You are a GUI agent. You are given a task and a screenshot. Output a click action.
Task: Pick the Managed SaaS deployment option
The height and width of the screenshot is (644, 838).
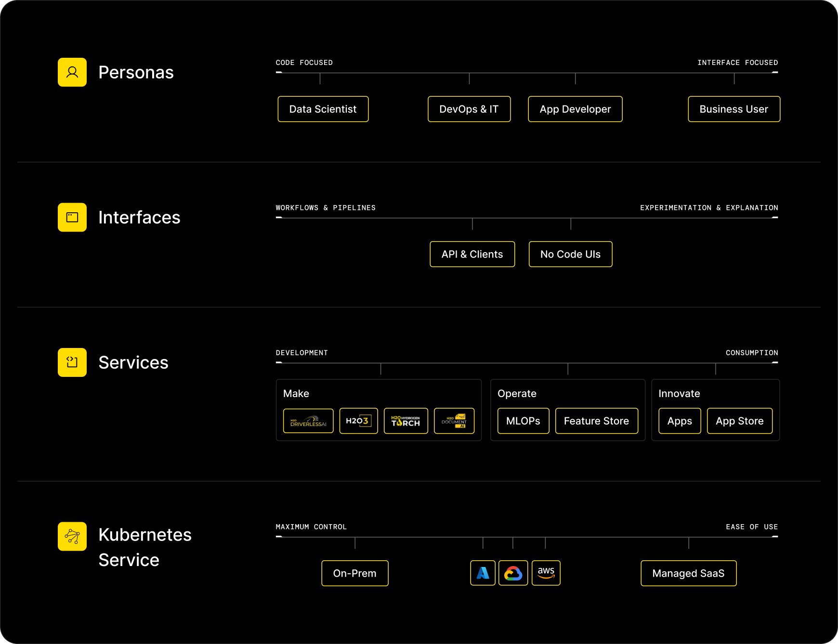[x=688, y=573]
